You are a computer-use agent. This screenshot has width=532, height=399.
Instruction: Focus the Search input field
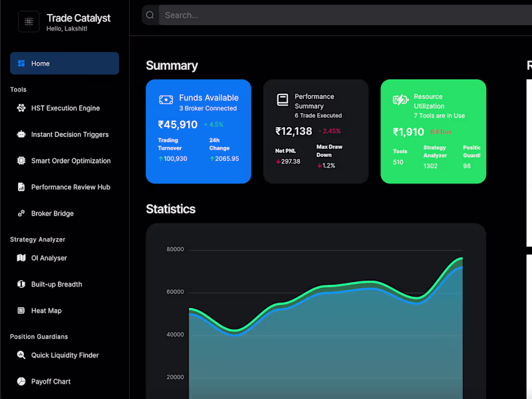pos(345,15)
